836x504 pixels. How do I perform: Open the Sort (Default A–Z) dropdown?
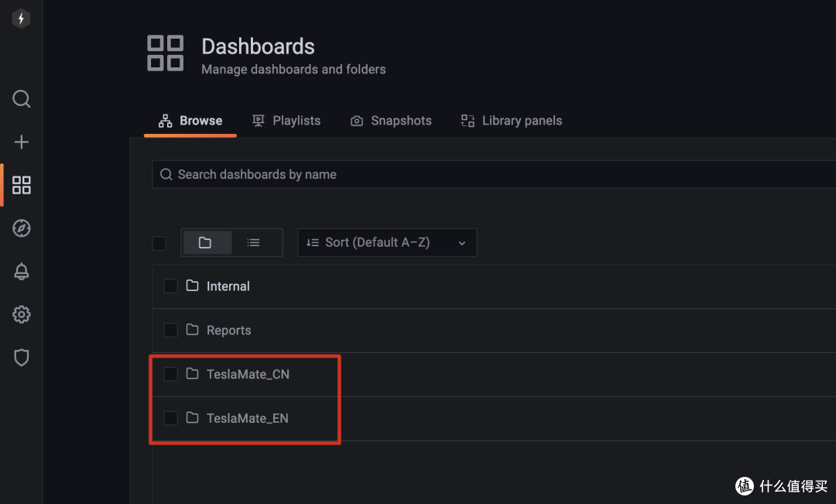pyautogui.click(x=386, y=242)
